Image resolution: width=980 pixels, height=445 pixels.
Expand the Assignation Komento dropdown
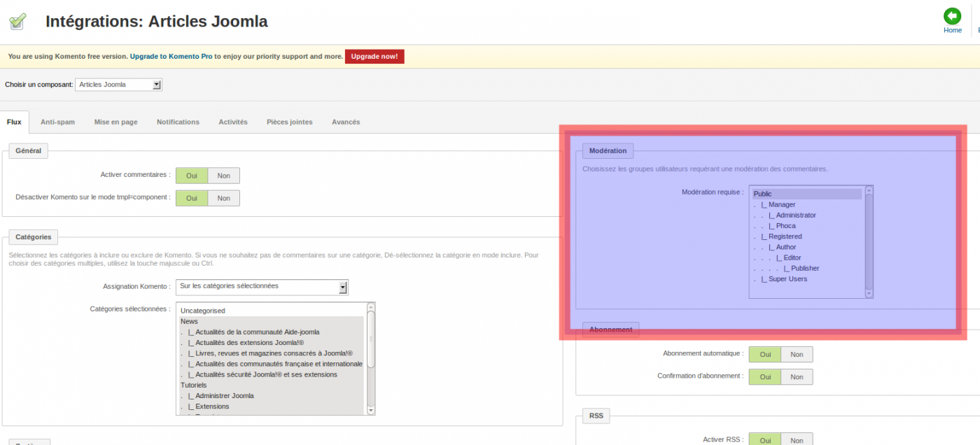pos(262,286)
